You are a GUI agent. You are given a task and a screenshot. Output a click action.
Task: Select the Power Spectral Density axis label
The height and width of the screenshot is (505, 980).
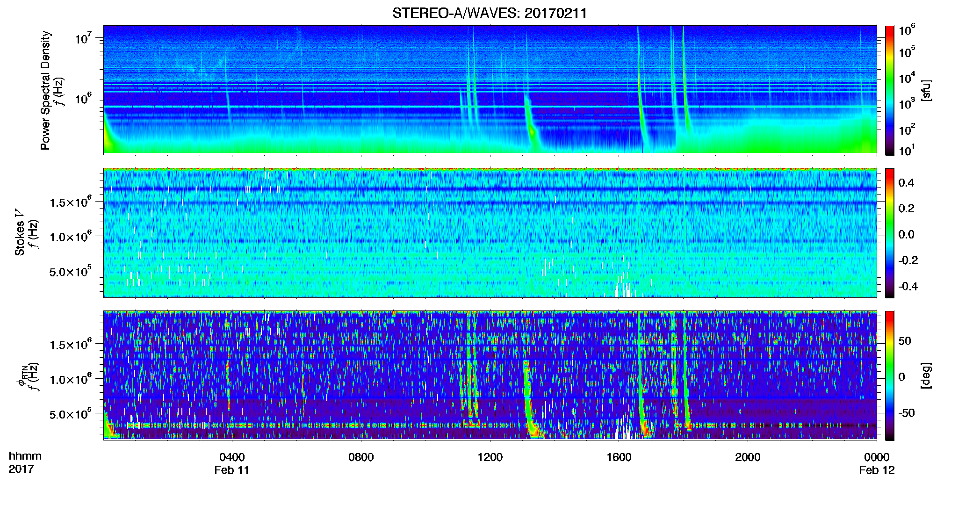[45, 90]
